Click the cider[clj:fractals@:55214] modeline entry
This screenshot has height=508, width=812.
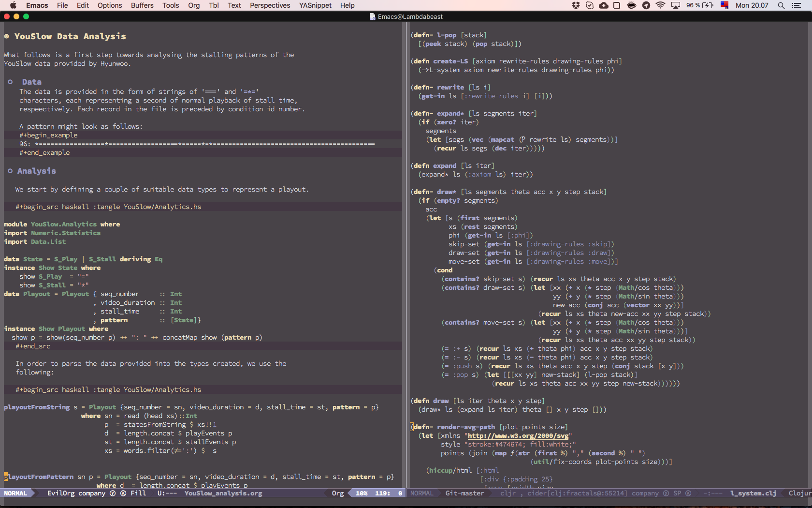[x=577, y=493]
